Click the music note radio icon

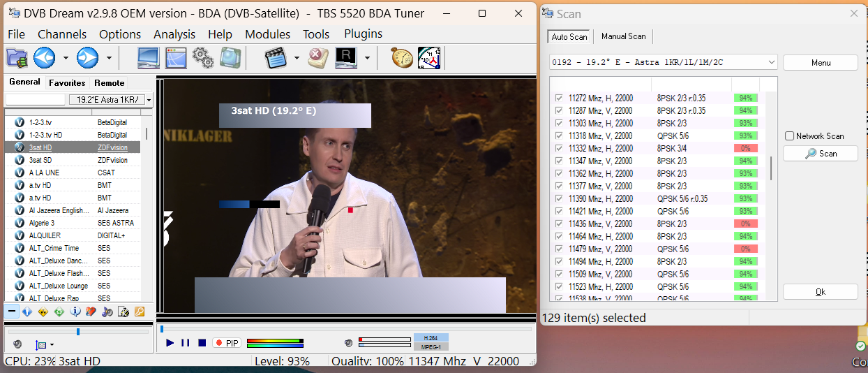point(107,312)
